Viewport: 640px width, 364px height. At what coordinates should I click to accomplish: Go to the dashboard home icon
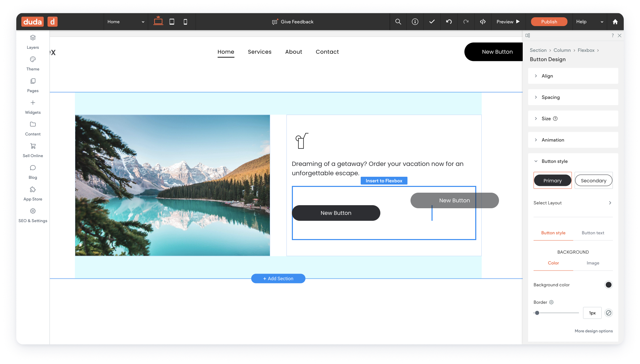[x=615, y=22]
